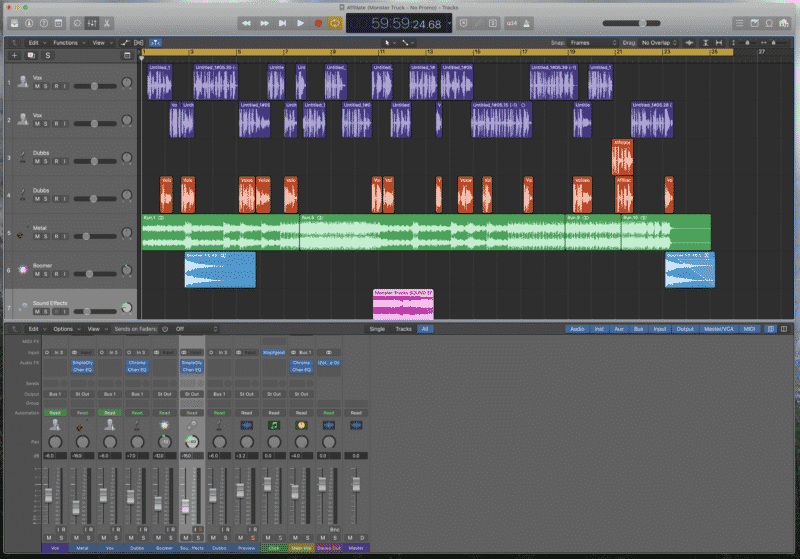Solo the track 3 Dubbs track

point(45,161)
